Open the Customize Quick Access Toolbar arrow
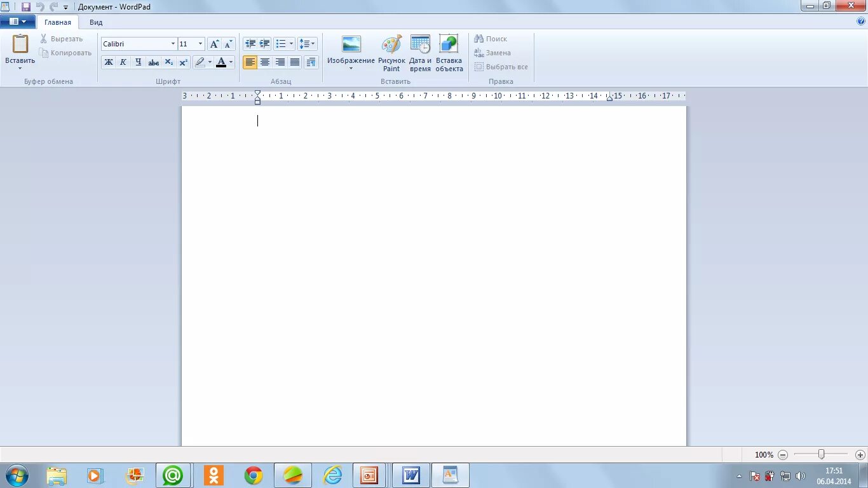Image resolution: width=868 pixels, height=488 pixels. click(65, 8)
